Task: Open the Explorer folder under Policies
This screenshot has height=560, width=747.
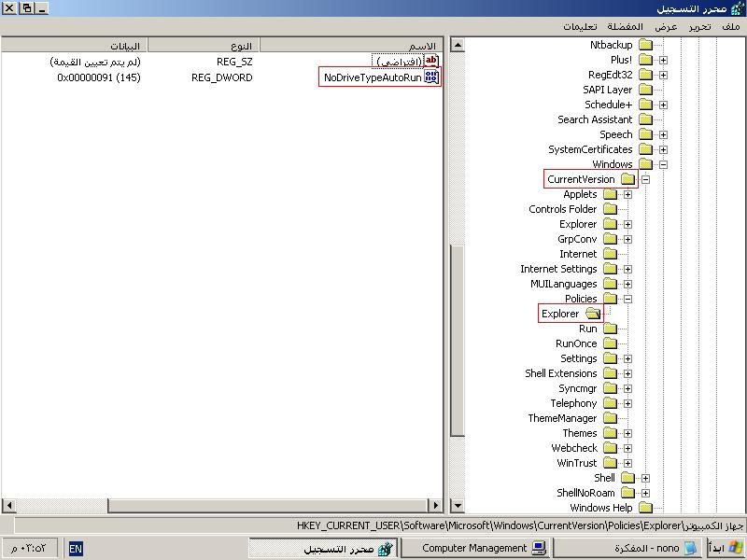Action: [x=593, y=314]
